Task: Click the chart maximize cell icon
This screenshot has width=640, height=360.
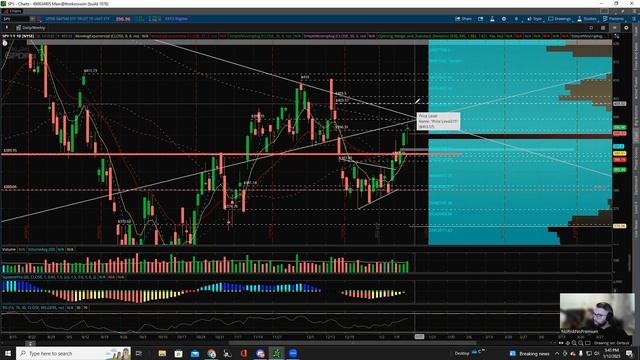Action: (x=591, y=28)
